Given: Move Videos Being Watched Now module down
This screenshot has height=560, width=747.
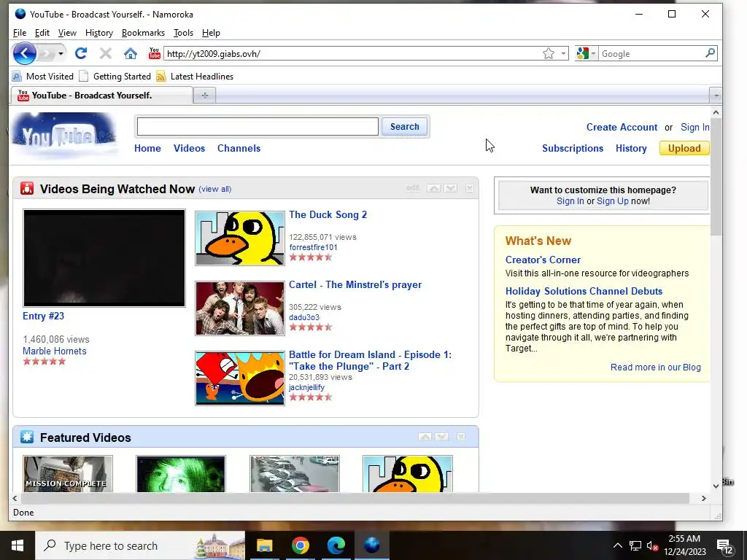Looking at the screenshot, I should pos(451,189).
